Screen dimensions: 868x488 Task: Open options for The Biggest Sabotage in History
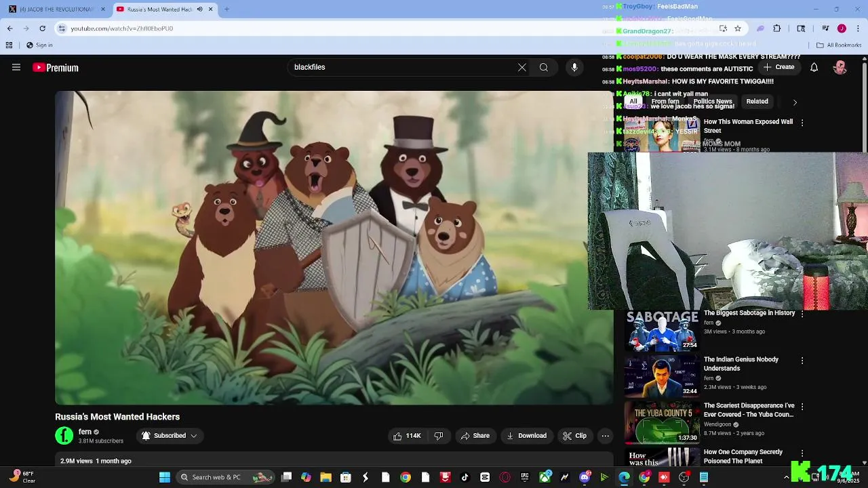click(802, 314)
